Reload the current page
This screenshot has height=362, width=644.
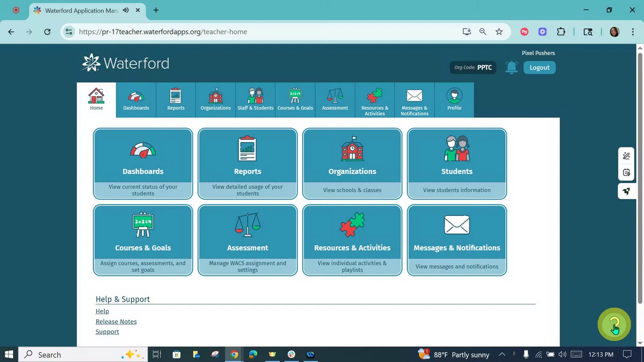47,32
